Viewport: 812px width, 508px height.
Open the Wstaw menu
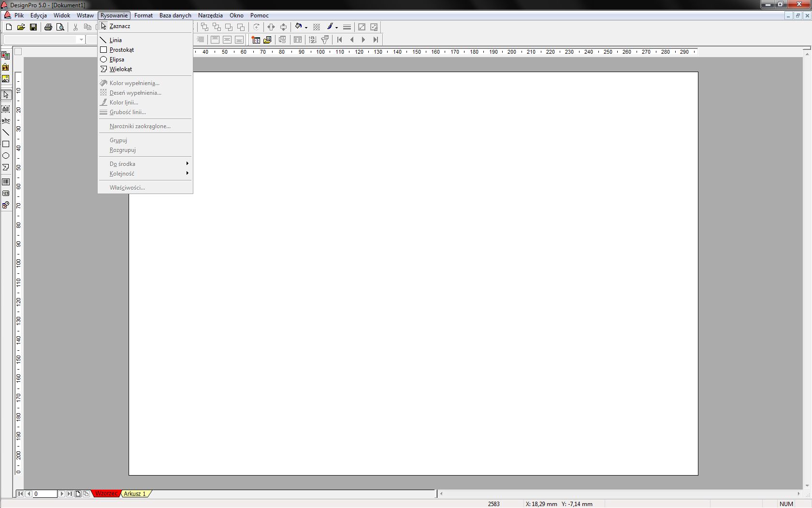[x=85, y=15]
